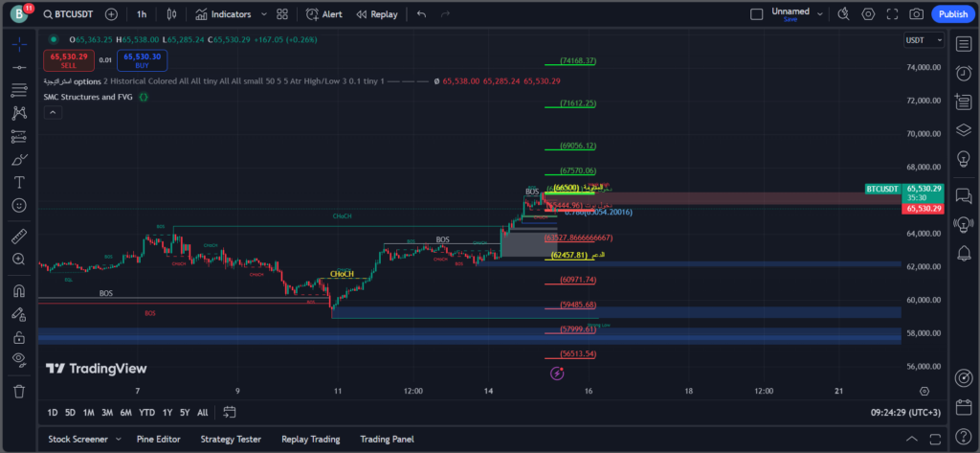This screenshot has height=453, width=980.
Task: Toggle stay in drawing mode
Action: click(19, 313)
